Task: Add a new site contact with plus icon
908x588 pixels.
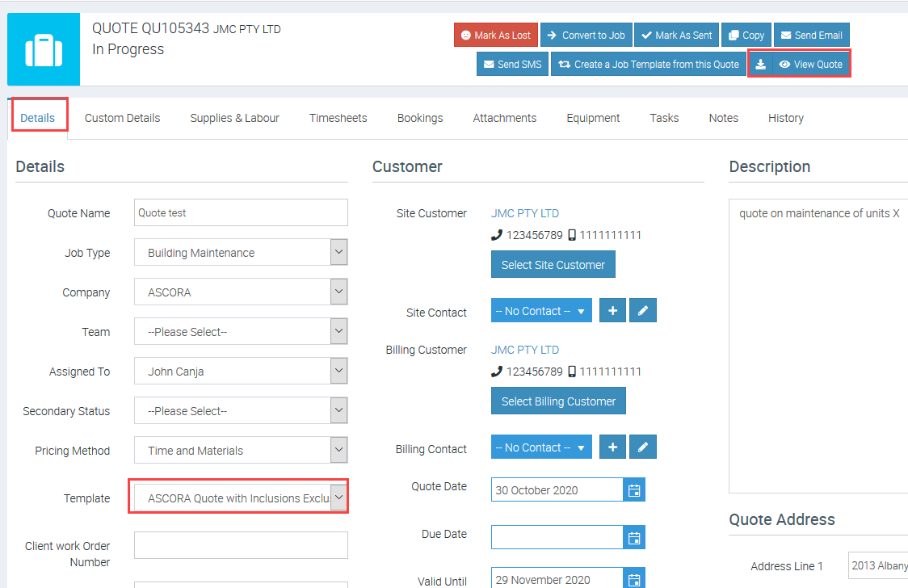Action: tap(612, 311)
